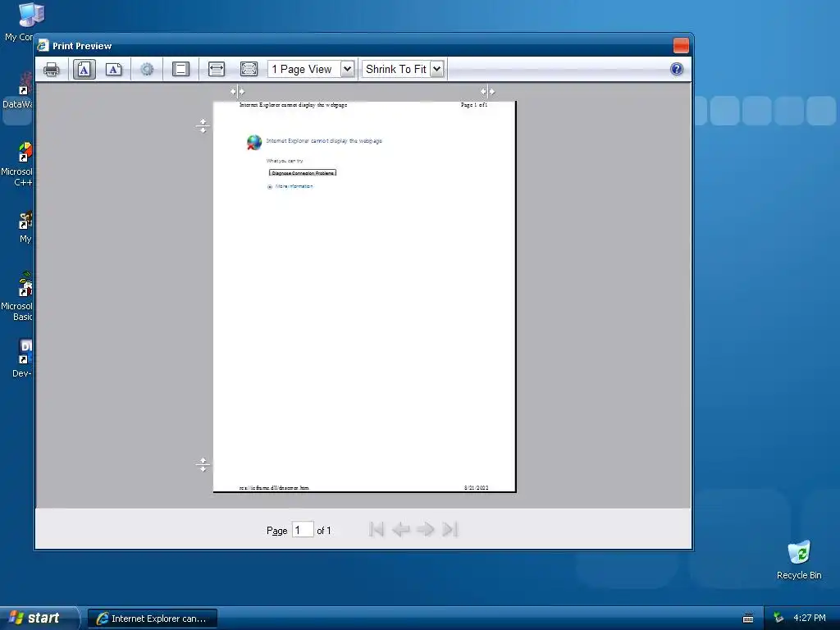Click the URL text at page footer
Screen dimensions: 840x630
[x=274, y=487]
